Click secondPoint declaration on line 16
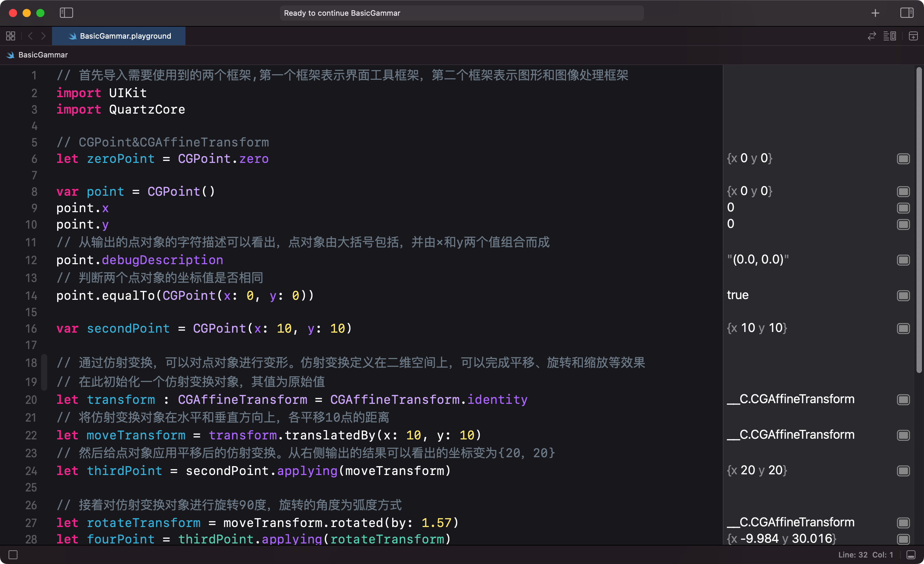The height and width of the screenshot is (564, 924). (x=128, y=329)
